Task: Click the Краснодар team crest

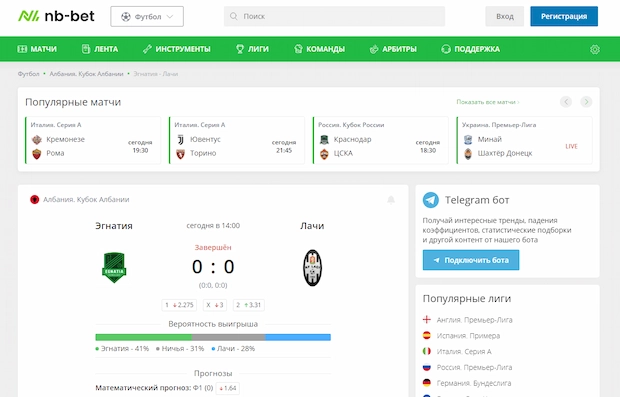Action: click(x=324, y=140)
